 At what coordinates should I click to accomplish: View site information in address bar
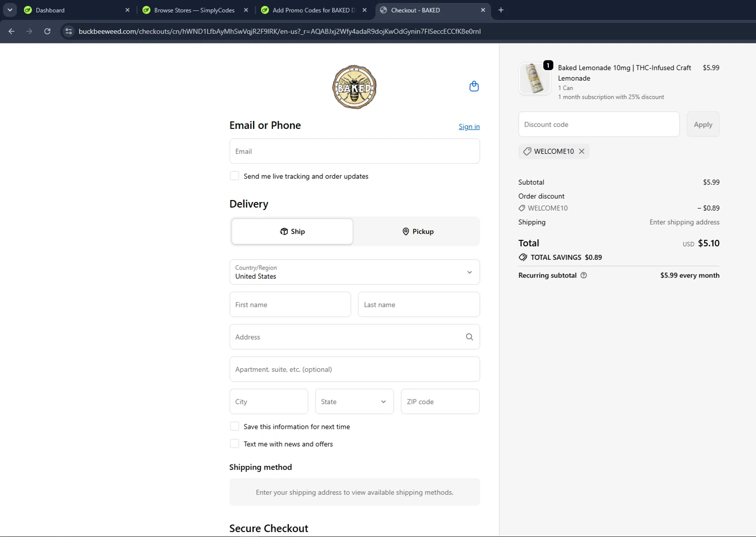pyautogui.click(x=69, y=31)
